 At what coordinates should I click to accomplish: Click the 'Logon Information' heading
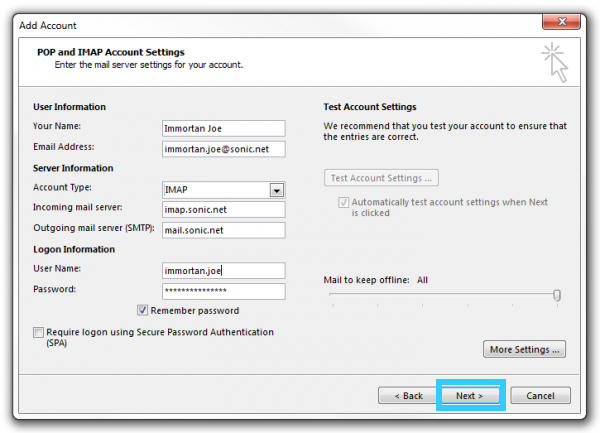tap(74, 249)
